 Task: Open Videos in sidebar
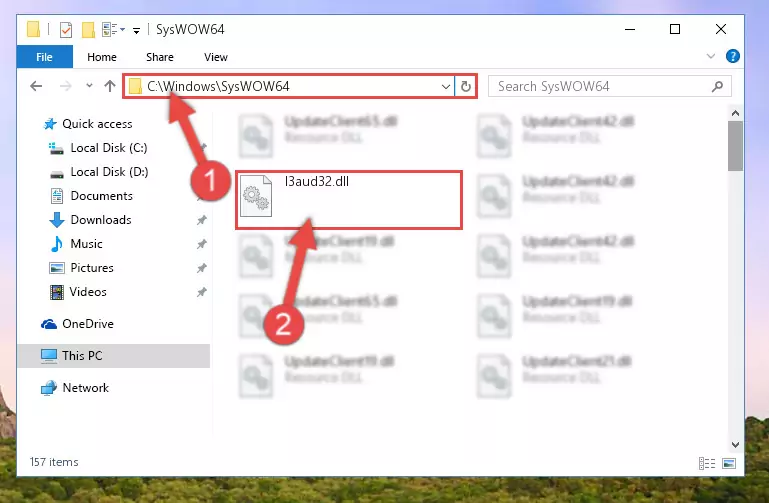[x=88, y=292]
